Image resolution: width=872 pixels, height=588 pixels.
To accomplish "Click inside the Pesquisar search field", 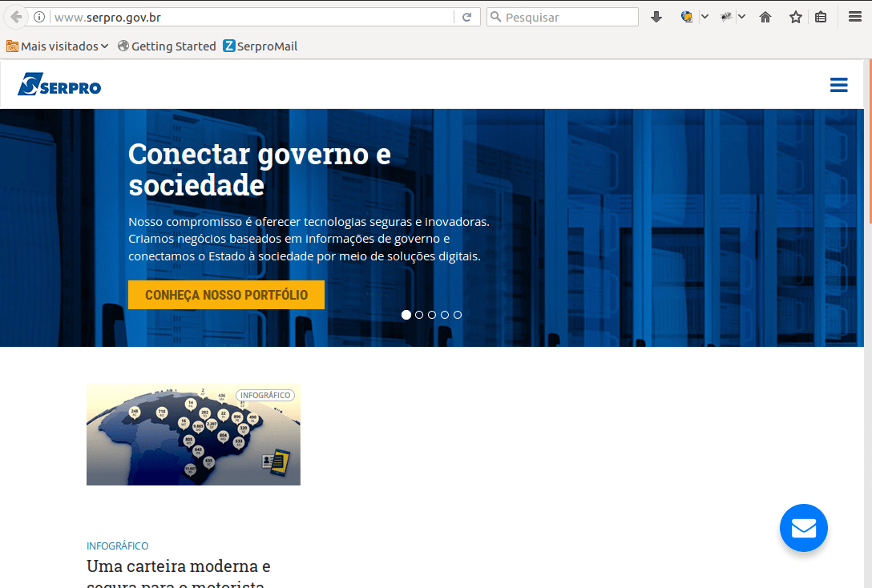I will pos(561,16).
